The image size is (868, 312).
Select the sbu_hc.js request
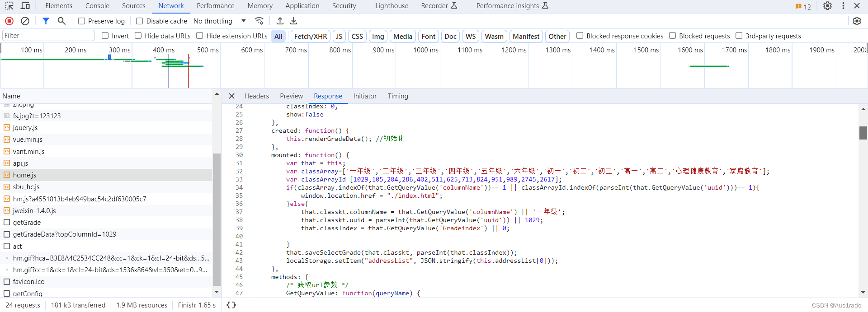[106, 187]
